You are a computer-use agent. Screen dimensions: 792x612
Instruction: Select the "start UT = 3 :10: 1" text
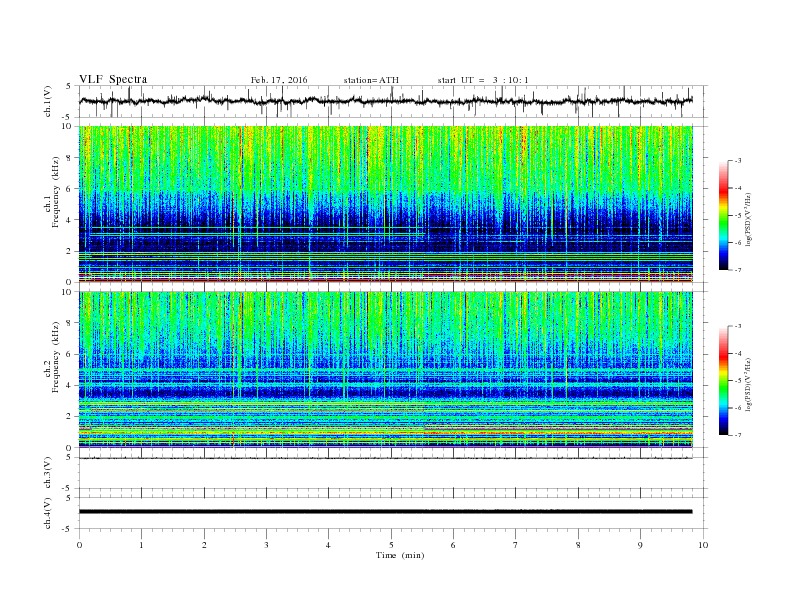point(483,80)
